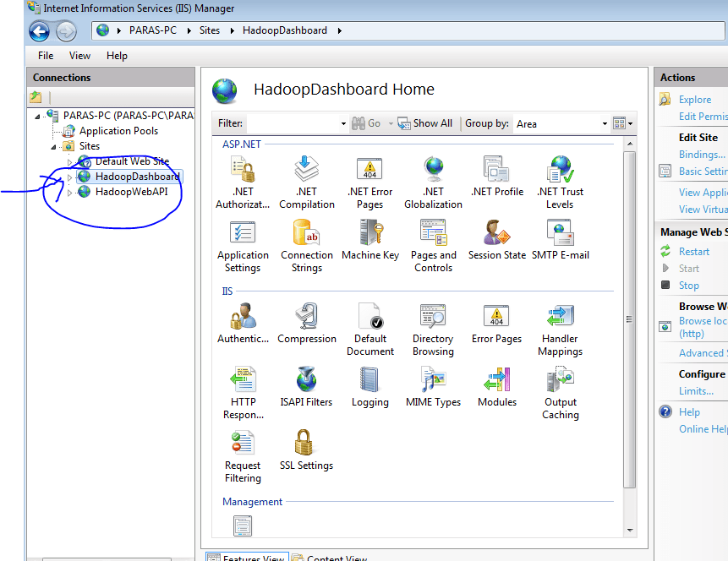
Task: Select HadoopWebAPI site in tree
Action: 131,192
